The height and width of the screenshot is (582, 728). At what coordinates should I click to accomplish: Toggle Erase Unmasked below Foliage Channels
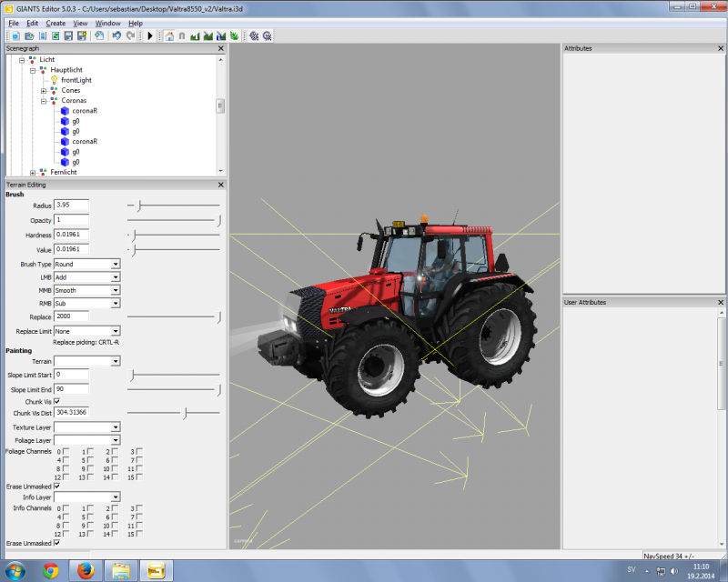point(56,487)
